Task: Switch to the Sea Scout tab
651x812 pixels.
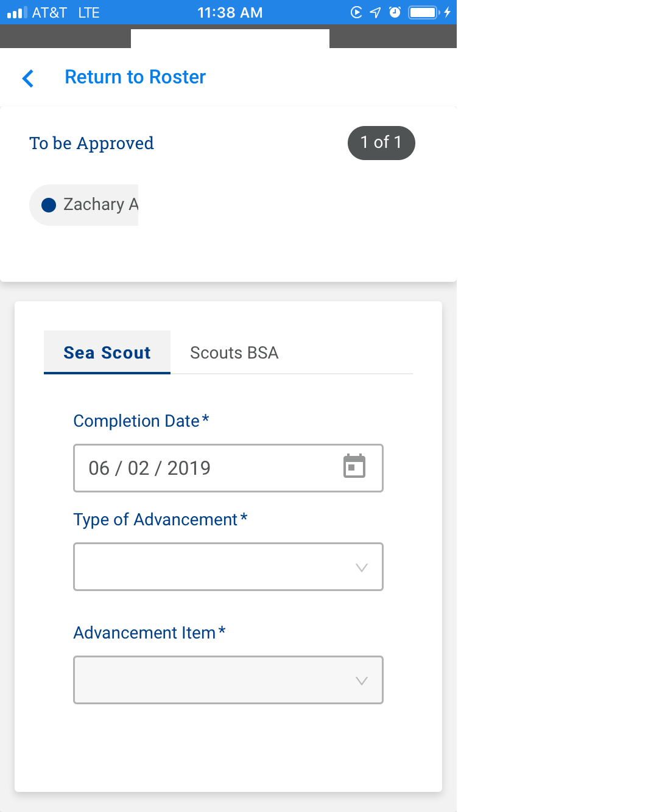Action: [107, 352]
